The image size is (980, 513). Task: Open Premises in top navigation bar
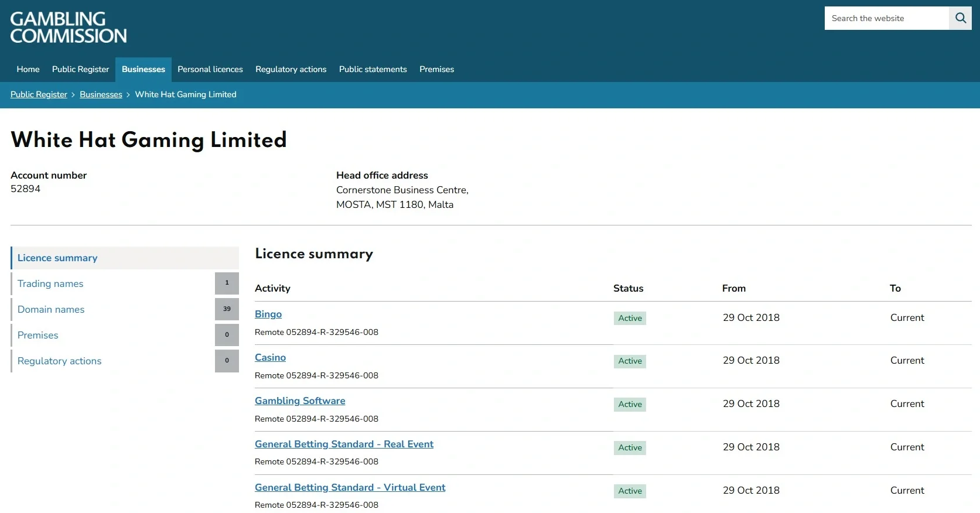tap(437, 69)
